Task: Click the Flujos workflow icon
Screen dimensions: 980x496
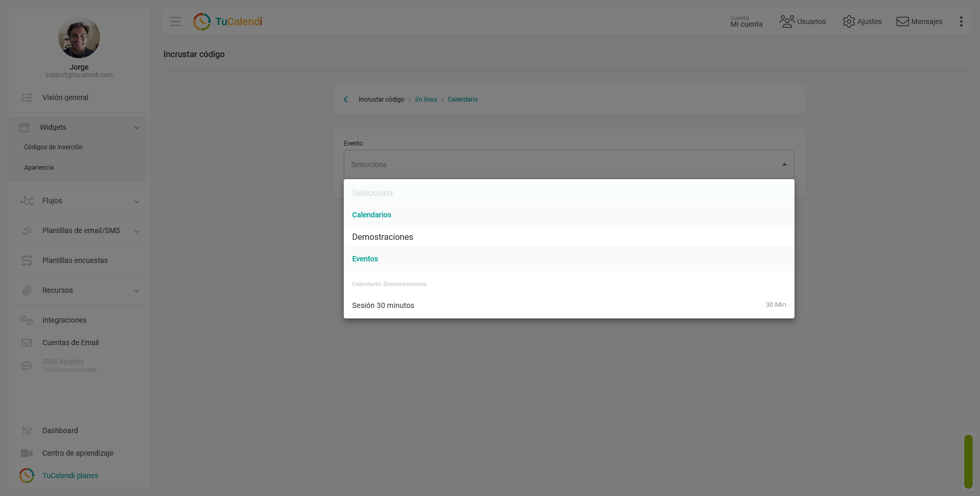Action: (27, 201)
